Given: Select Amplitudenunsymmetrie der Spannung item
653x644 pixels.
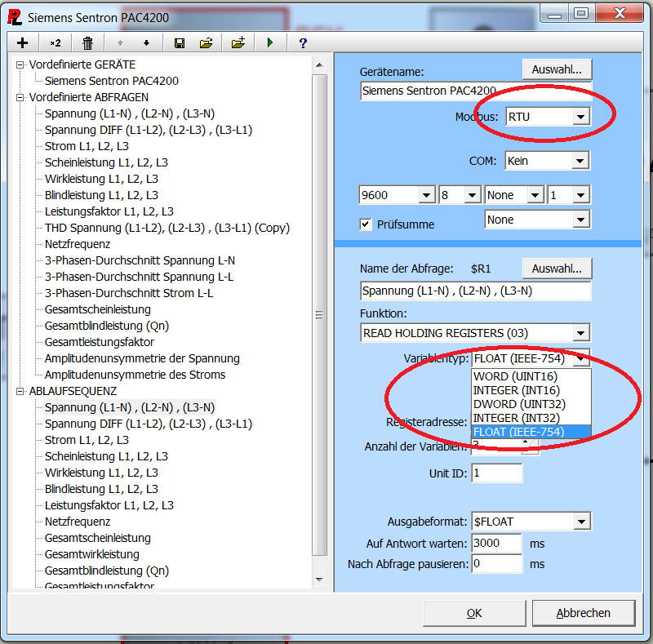Looking at the screenshot, I should (x=142, y=358).
